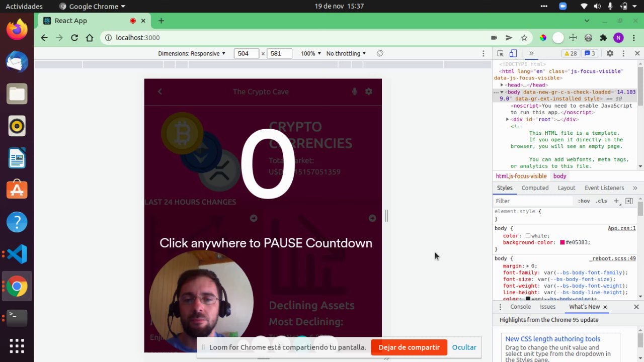Viewport: 644px width, 362px height.
Task: Expand the div id root node
Action: point(508,119)
